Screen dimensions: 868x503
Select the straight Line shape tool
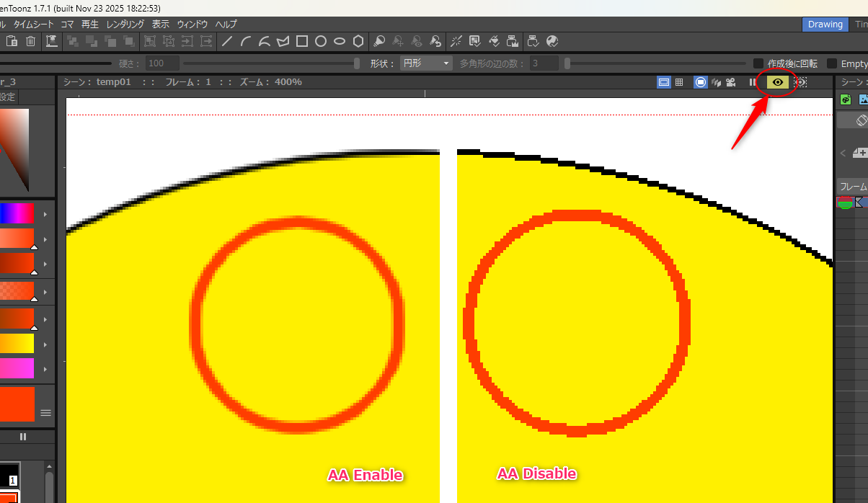227,42
